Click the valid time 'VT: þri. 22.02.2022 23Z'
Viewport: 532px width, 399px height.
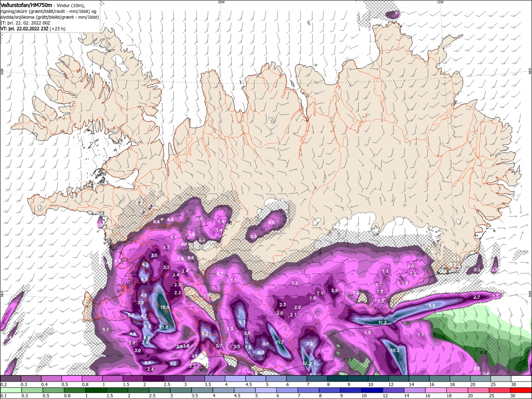25,29
